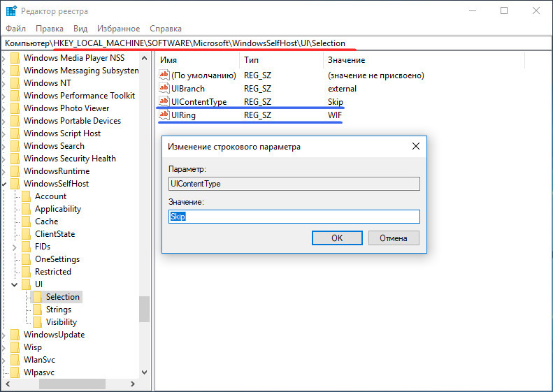
Task: Expand the Windows NT tree node
Action: pyautogui.click(x=4, y=83)
